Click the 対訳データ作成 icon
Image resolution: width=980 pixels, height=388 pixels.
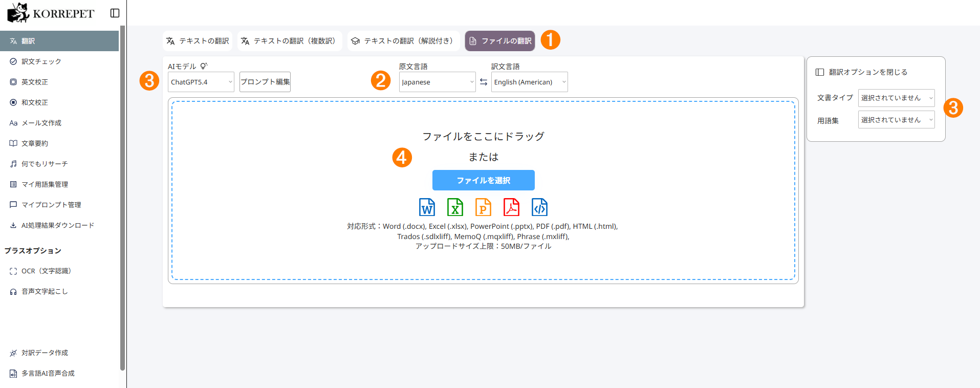13,353
